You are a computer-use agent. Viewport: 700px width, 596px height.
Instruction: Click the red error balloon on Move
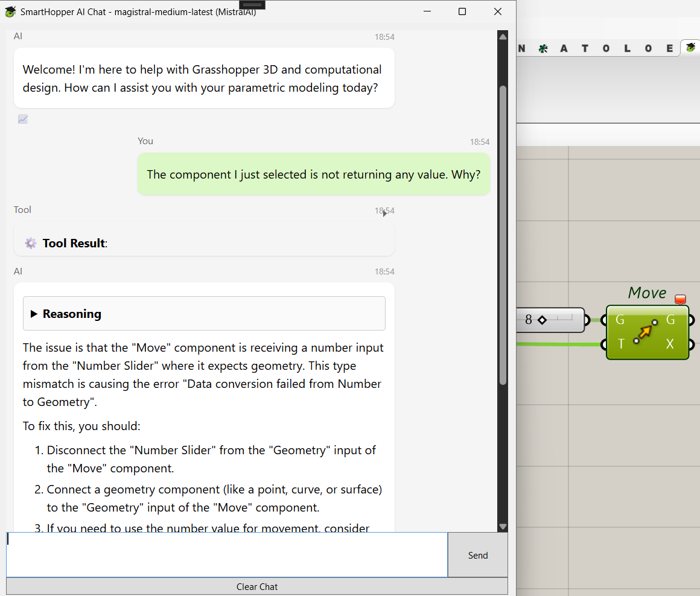coord(680,299)
